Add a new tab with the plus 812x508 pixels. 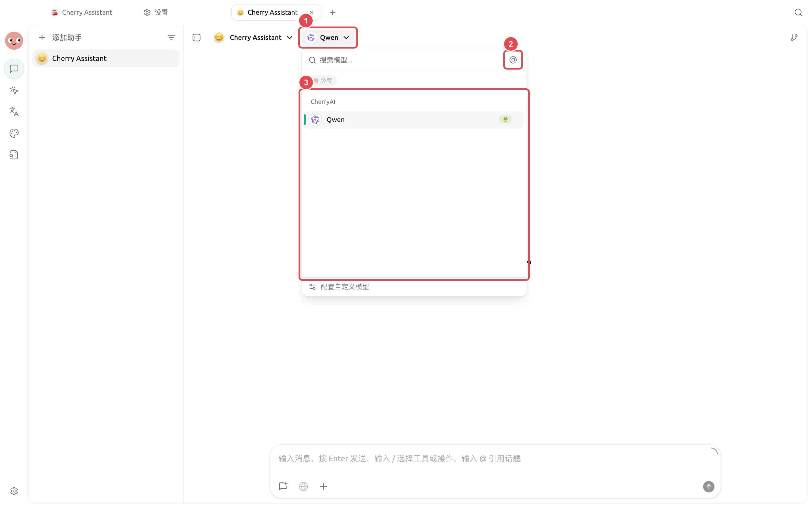click(332, 12)
